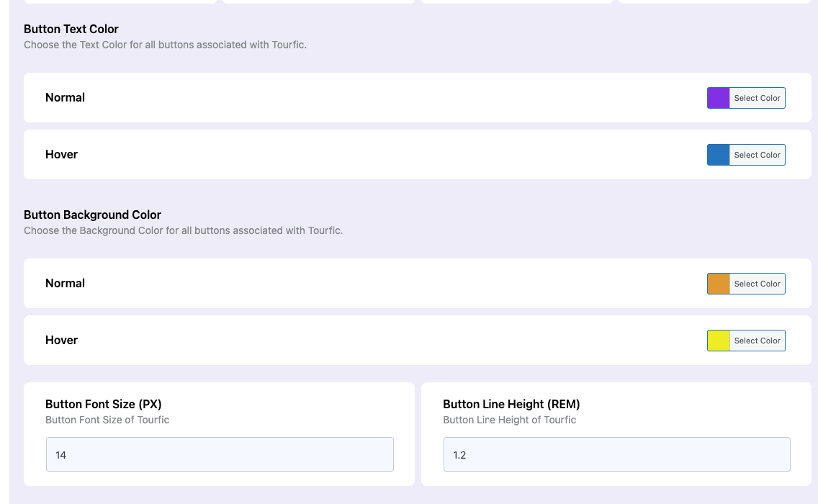Open Select Color for Hover button background
This screenshot has height=504, width=818.
click(757, 341)
